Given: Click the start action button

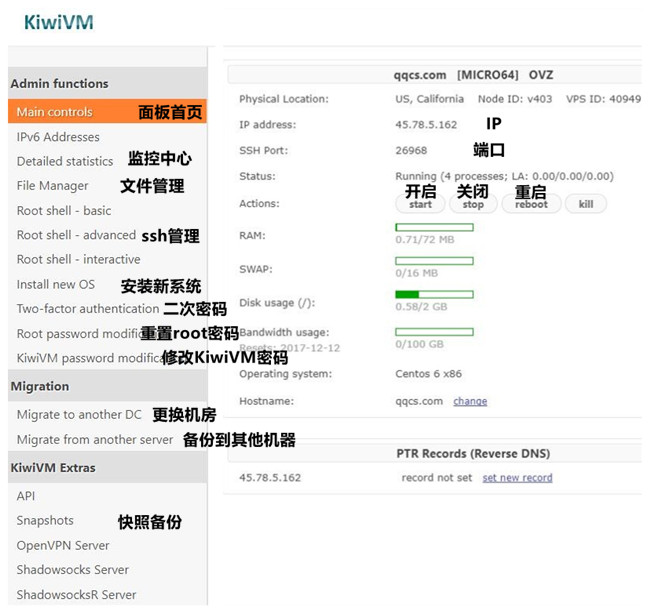Looking at the screenshot, I should [x=420, y=204].
